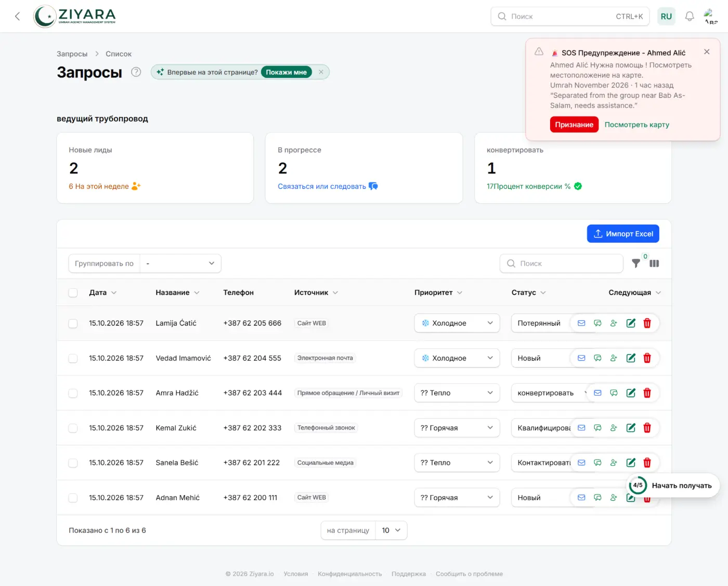Assign user to Sanela Bešić lead
This screenshot has height=586, width=728.
click(614, 463)
